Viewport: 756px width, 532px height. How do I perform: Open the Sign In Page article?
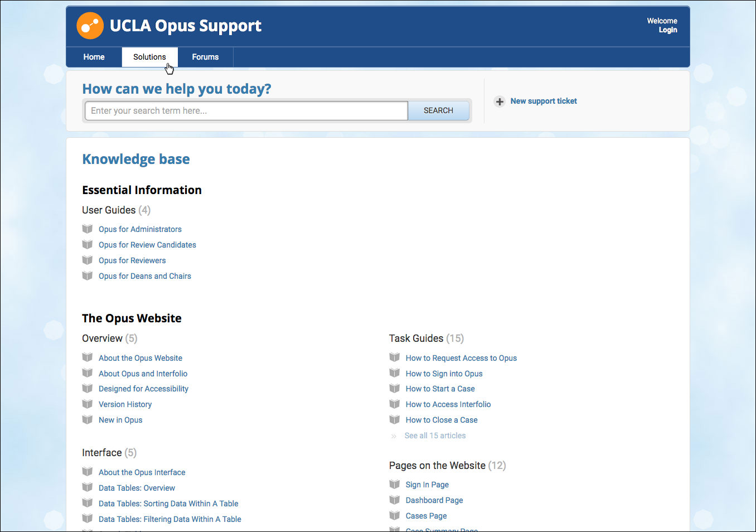point(427,485)
